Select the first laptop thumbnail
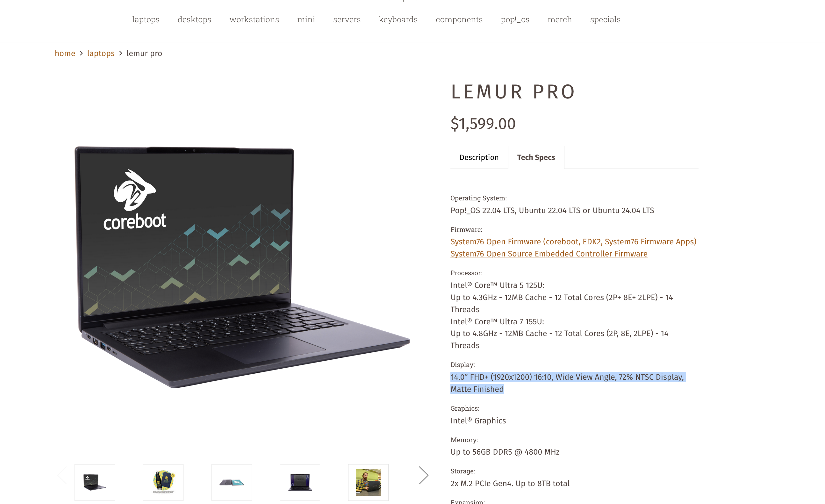 tap(95, 482)
